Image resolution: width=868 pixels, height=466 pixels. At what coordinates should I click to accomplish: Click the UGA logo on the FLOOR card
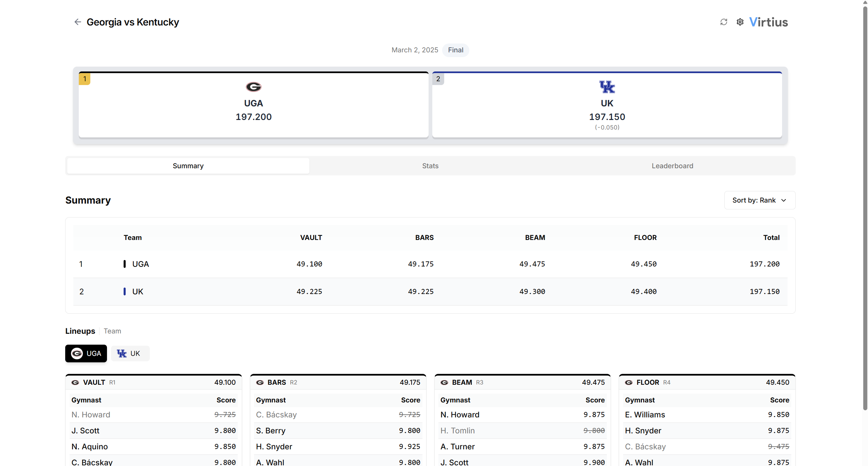(x=629, y=382)
